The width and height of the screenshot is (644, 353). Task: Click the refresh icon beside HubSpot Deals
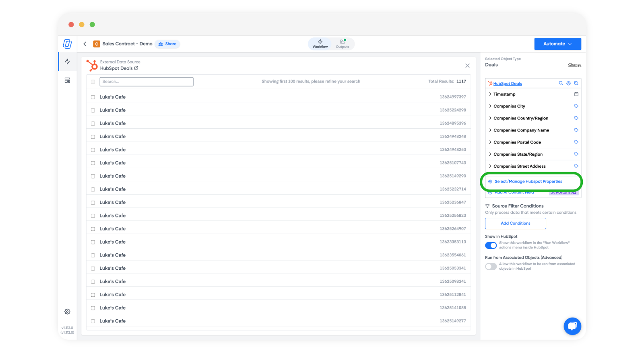pyautogui.click(x=576, y=83)
